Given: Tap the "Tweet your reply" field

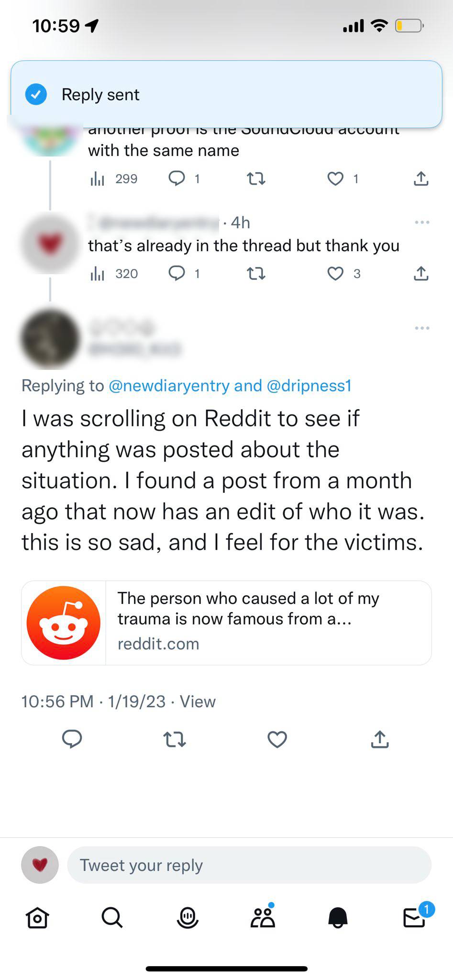Looking at the screenshot, I should (x=249, y=865).
